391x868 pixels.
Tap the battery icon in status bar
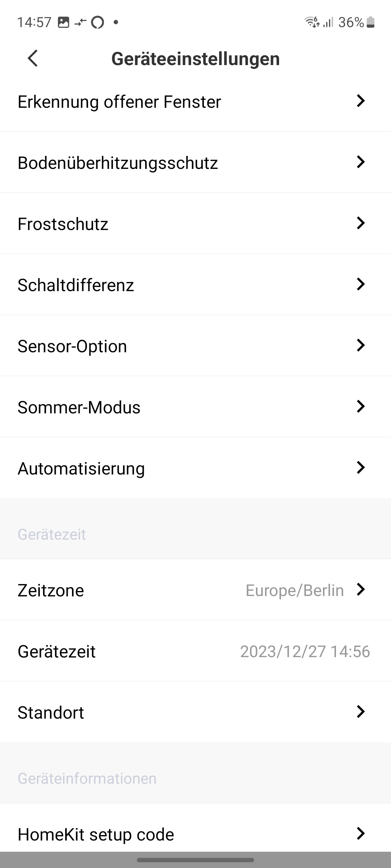(x=370, y=22)
